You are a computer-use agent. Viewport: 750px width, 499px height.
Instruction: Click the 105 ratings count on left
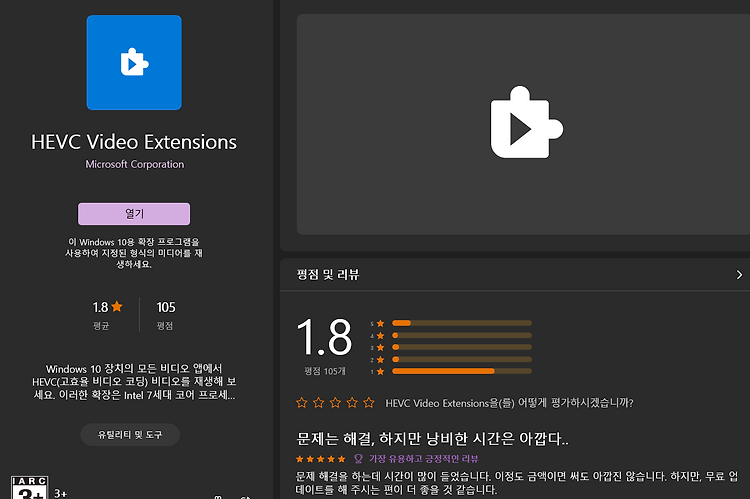165,307
